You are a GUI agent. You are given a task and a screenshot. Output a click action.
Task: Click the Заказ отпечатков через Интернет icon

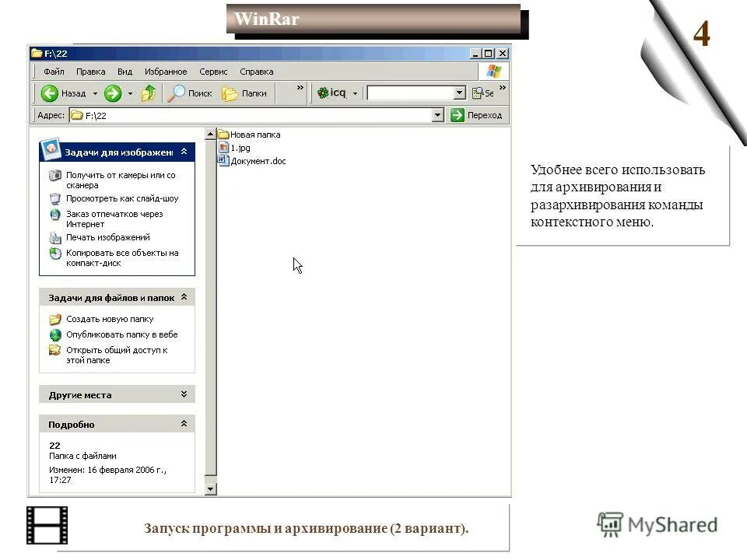pos(55,214)
